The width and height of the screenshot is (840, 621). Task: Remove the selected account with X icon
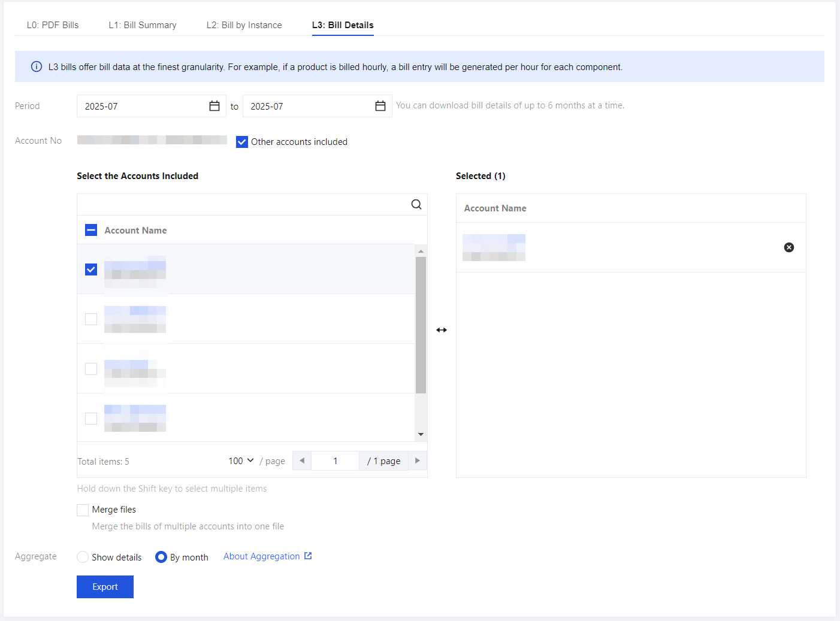(x=789, y=247)
